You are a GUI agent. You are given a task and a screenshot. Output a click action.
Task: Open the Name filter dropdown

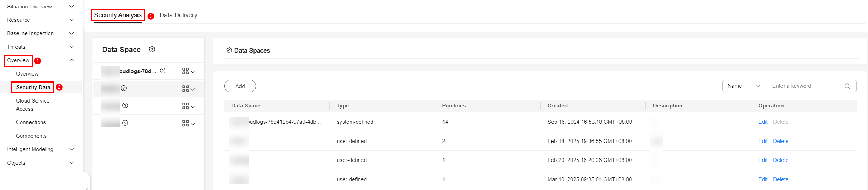point(744,86)
